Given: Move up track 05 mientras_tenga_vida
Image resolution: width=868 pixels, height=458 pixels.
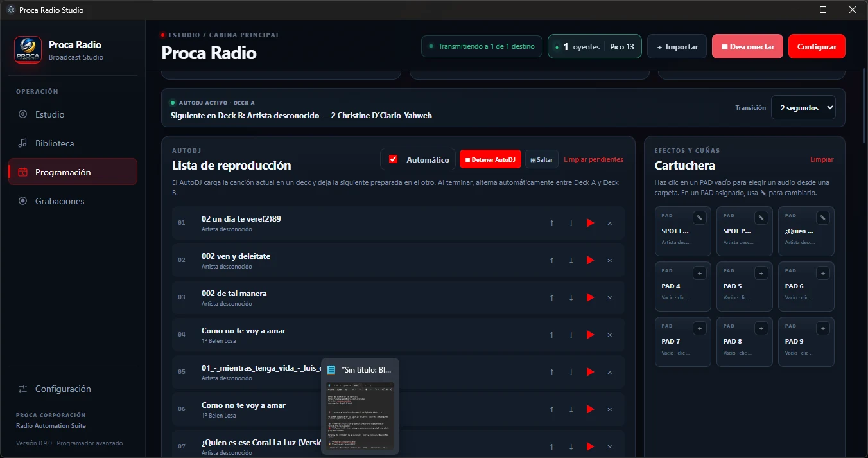Looking at the screenshot, I should pyautogui.click(x=552, y=372).
